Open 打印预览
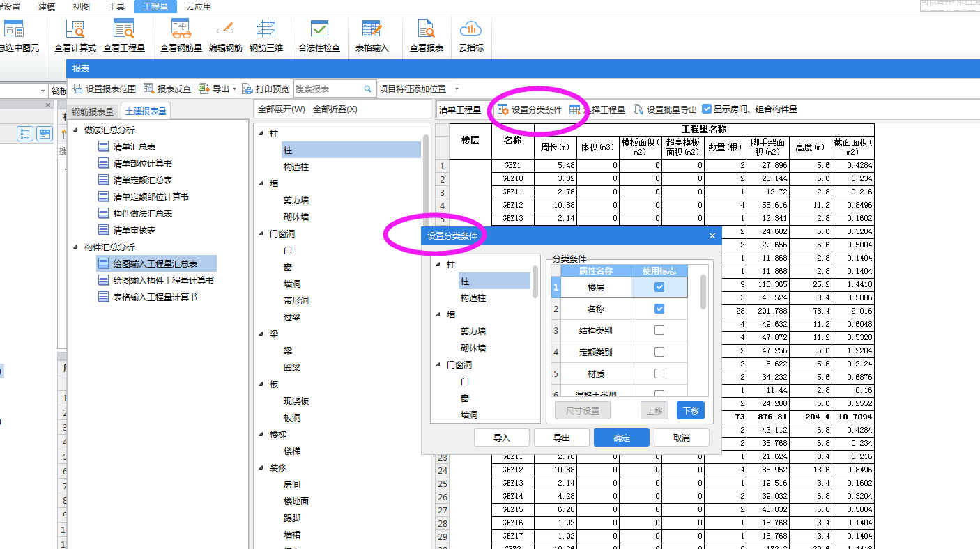 click(266, 89)
